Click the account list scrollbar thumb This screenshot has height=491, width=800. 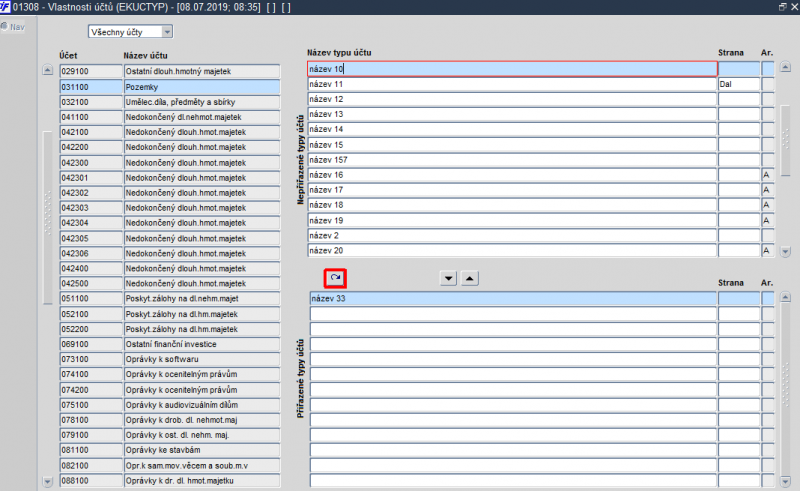[x=47, y=217]
